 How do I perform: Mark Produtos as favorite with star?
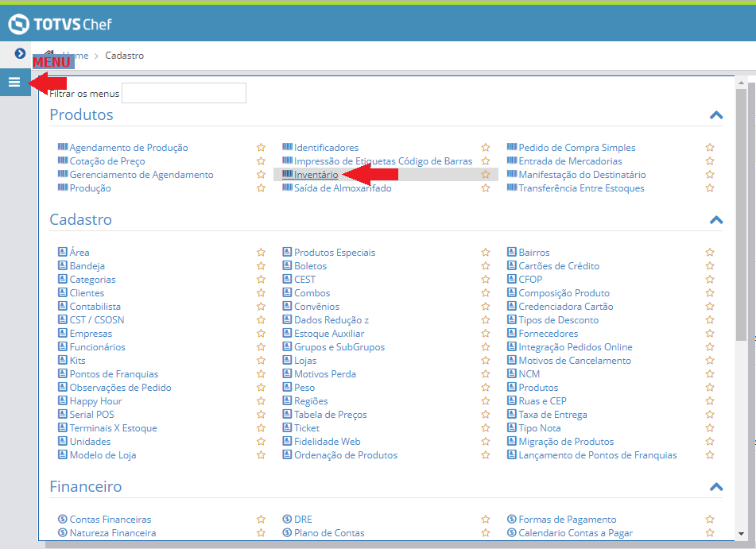pyautogui.click(x=710, y=387)
